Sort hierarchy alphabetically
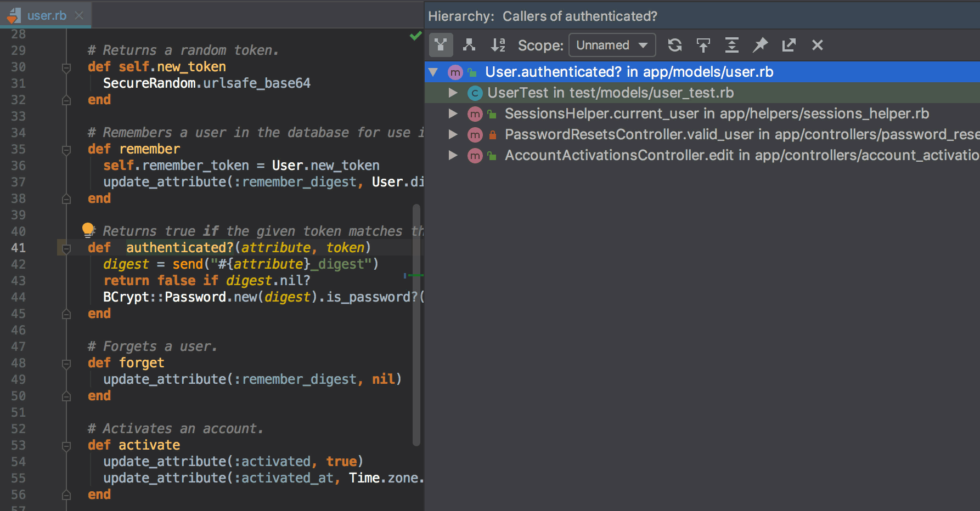The image size is (980, 511). pos(498,45)
